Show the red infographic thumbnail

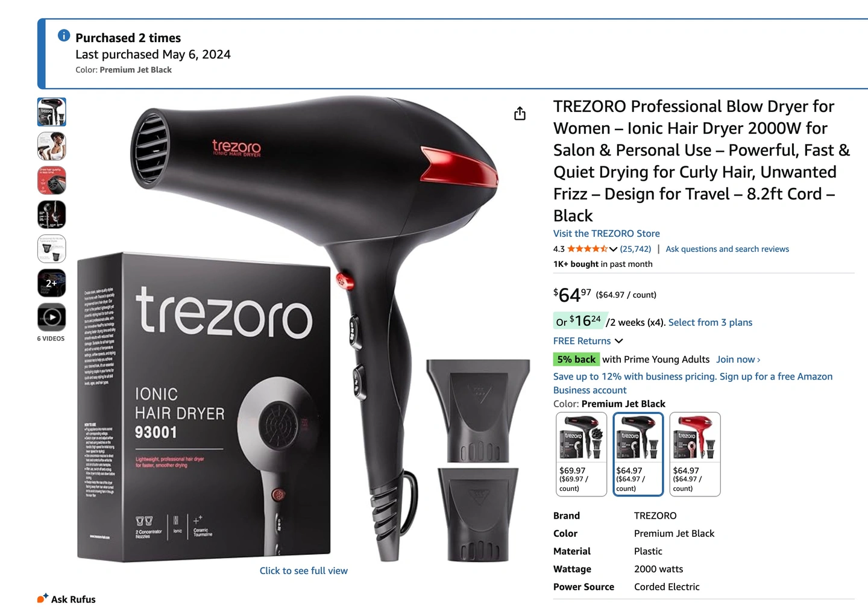click(x=52, y=180)
